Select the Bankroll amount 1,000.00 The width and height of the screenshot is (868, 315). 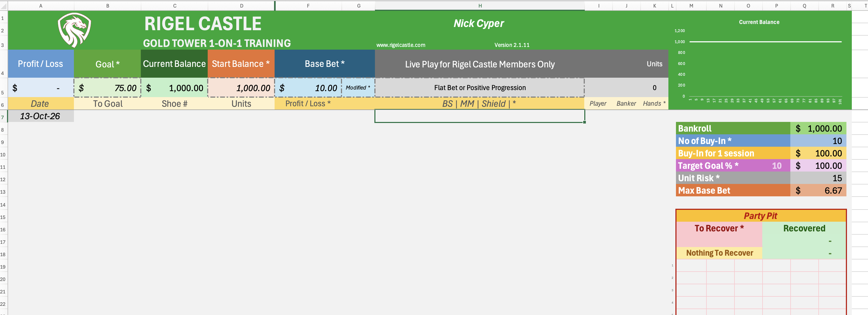pos(818,128)
